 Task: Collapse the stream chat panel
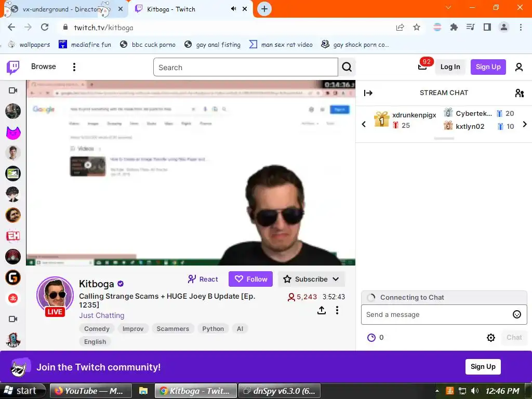click(368, 93)
